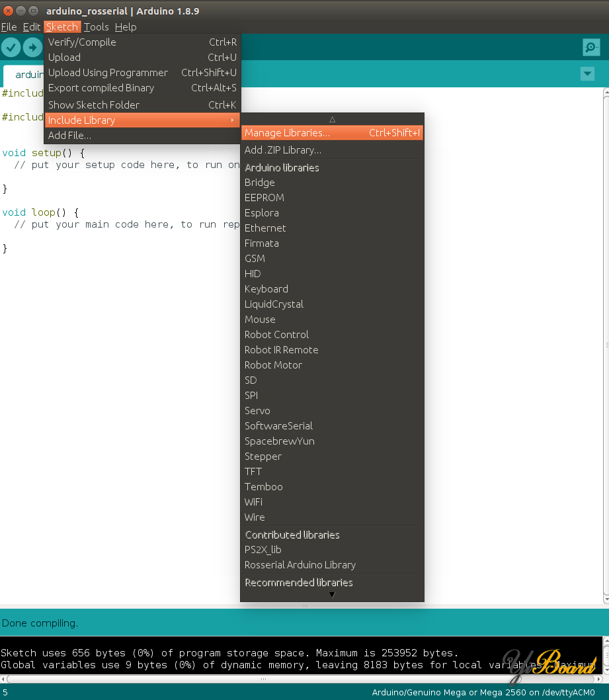
Task: Open the Edit menu
Action: coord(31,26)
